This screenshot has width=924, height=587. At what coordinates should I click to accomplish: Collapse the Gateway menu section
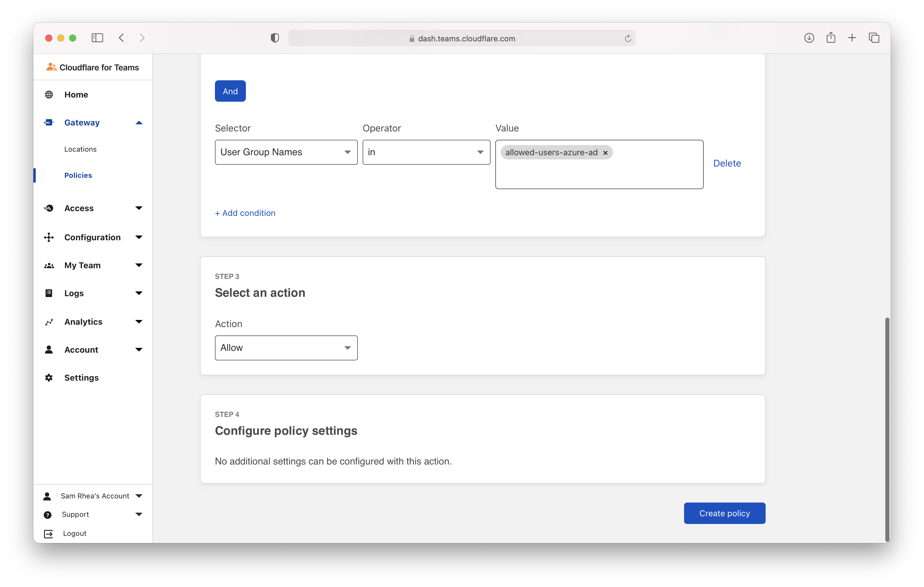coord(139,123)
